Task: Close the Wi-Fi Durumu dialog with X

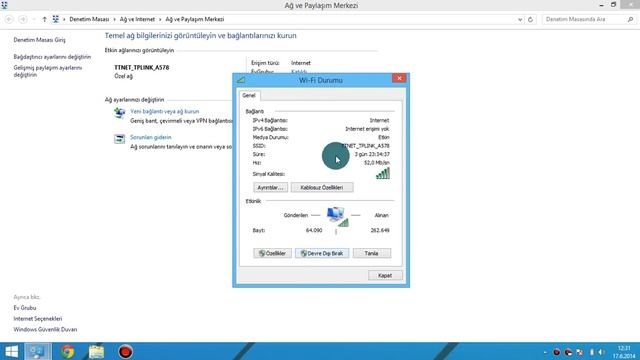Action: (399, 78)
